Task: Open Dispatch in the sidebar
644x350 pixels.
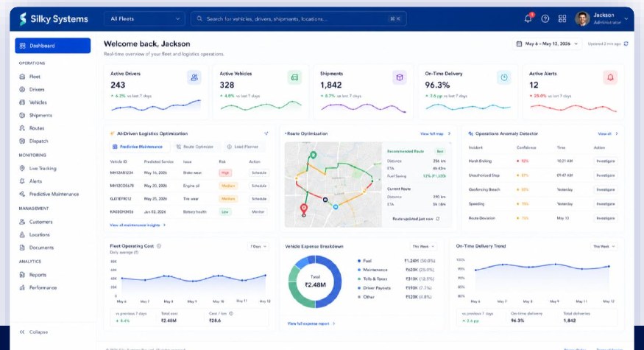Action: 38,141
